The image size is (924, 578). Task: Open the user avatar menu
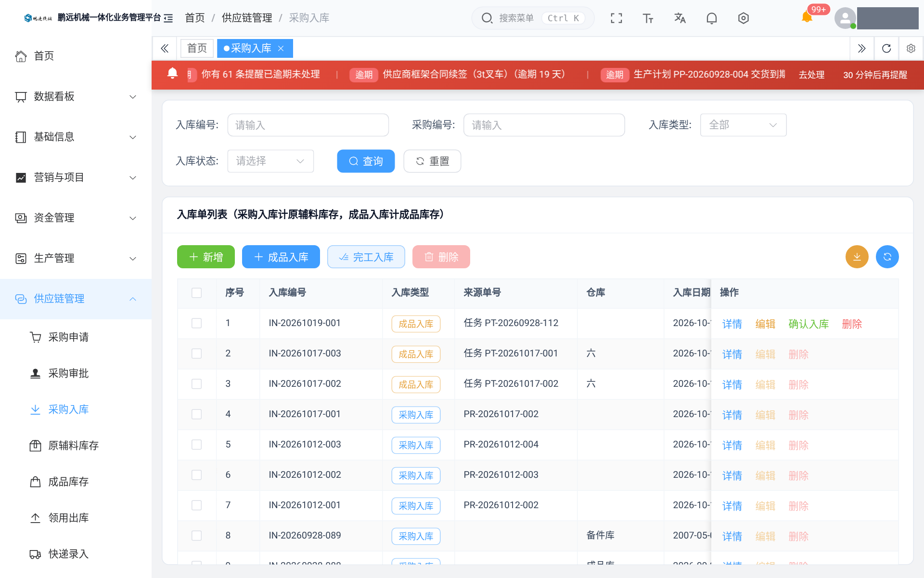[846, 18]
